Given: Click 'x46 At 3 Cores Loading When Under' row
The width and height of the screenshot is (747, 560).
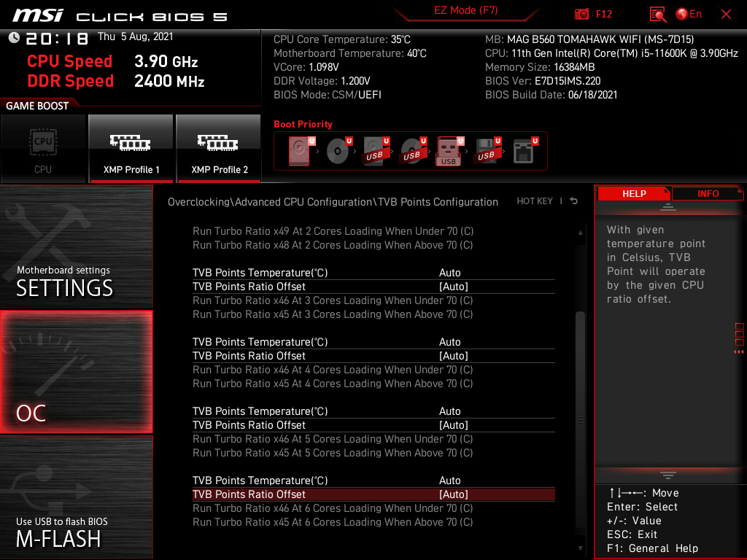Looking at the screenshot, I should pos(333,300).
